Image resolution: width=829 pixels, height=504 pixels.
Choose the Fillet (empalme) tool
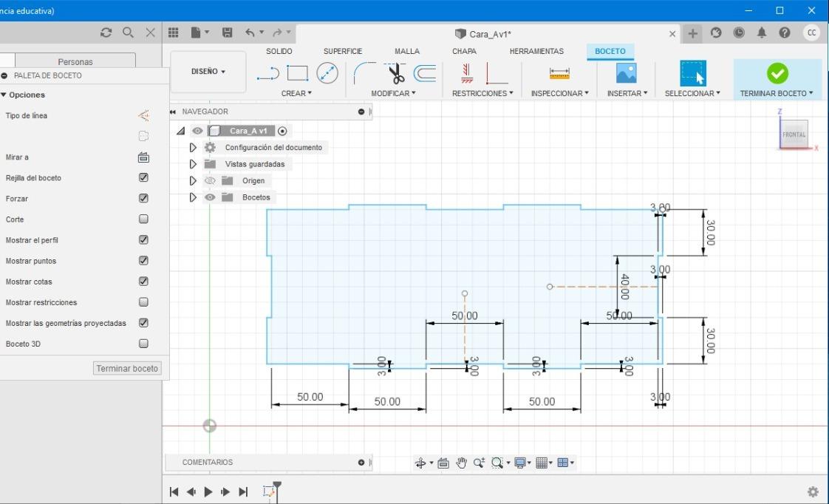click(364, 73)
